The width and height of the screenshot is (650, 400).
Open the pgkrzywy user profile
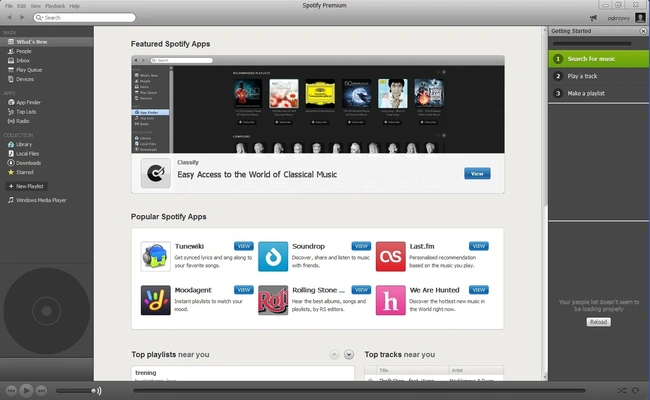click(618, 18)
